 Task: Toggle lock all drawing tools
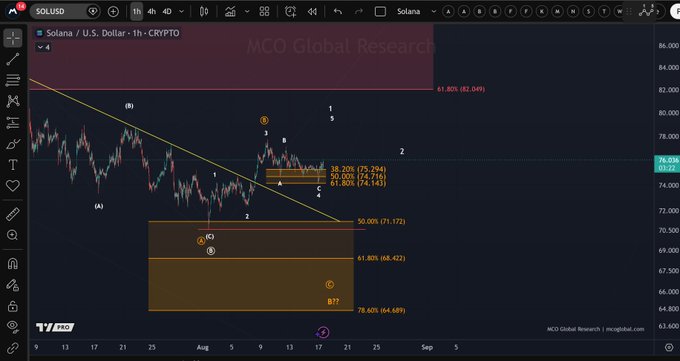(x=13, y=306)
